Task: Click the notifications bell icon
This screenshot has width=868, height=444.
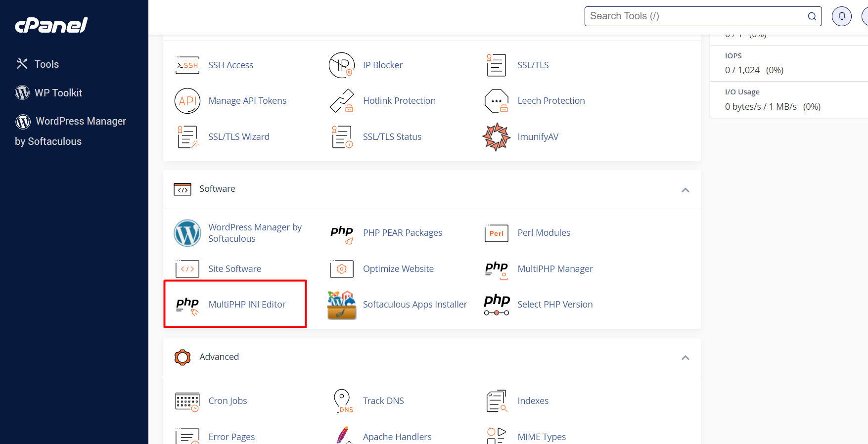Action: (841, 16)
